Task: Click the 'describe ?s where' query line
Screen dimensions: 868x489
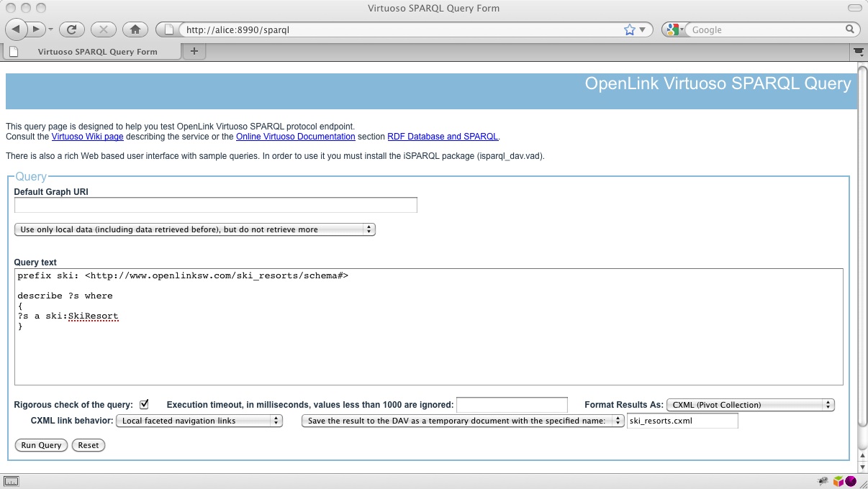Action: coord(65,296)
